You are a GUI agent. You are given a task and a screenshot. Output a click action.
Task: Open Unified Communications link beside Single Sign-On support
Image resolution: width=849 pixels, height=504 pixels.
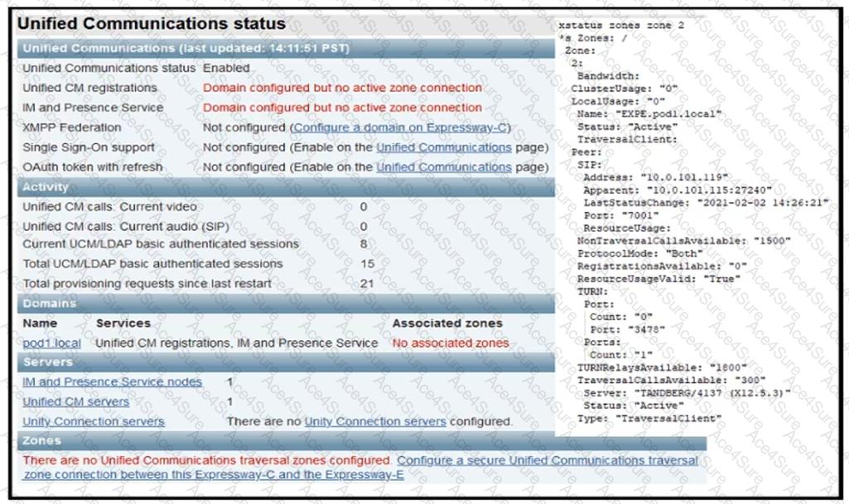tap(444, 147)
